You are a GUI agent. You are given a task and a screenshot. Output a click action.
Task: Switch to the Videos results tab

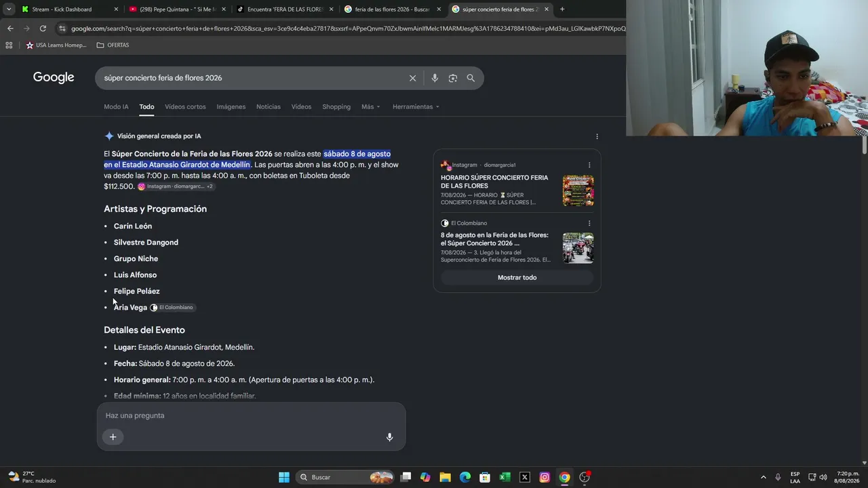[301, 106]
